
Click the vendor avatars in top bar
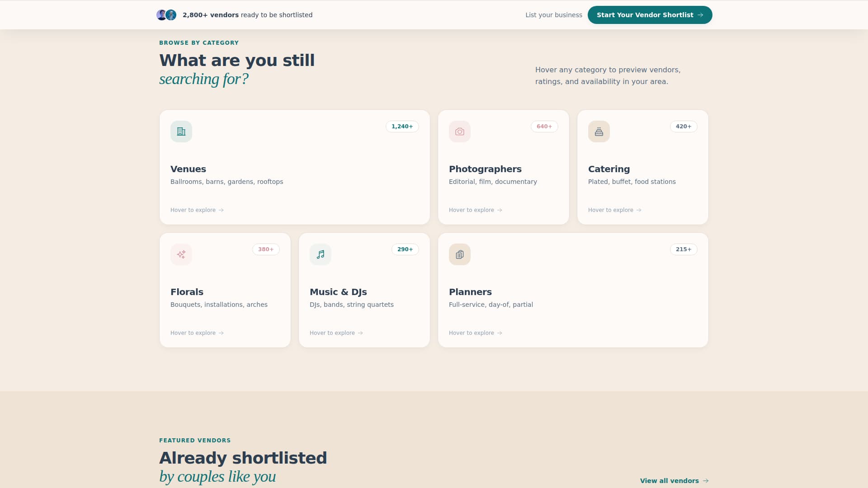point(166,15)
